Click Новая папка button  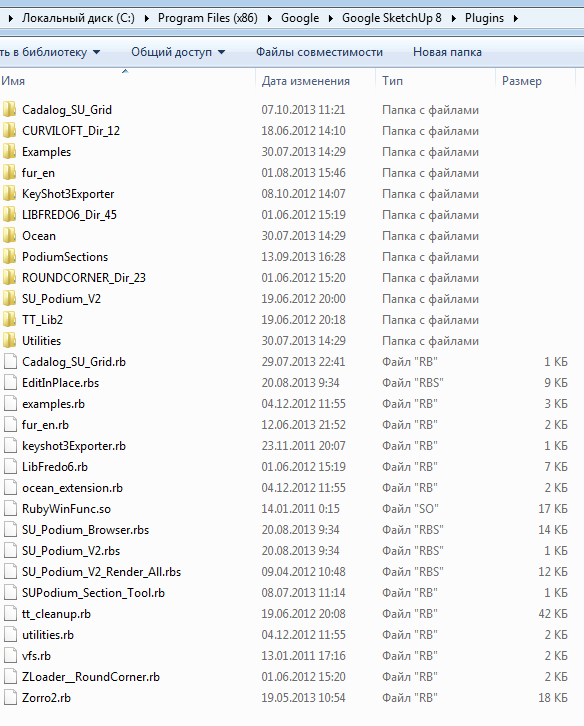447,52
